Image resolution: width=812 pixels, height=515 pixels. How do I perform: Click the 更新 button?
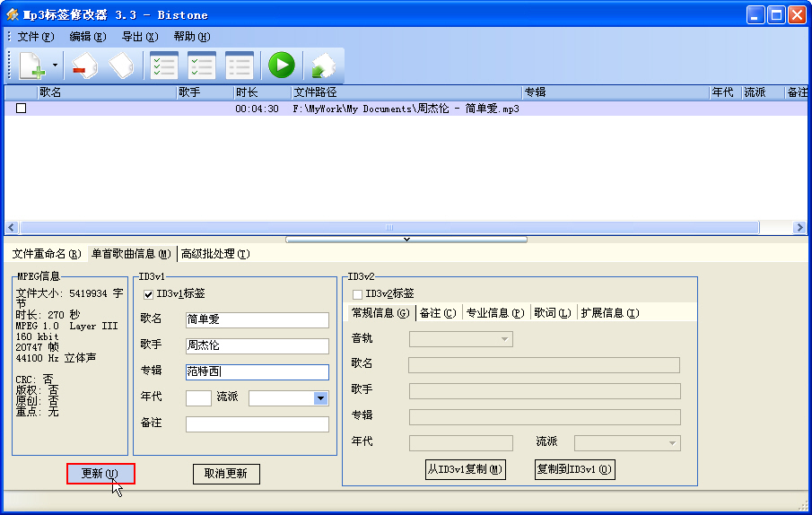click(x=100, y=474)
